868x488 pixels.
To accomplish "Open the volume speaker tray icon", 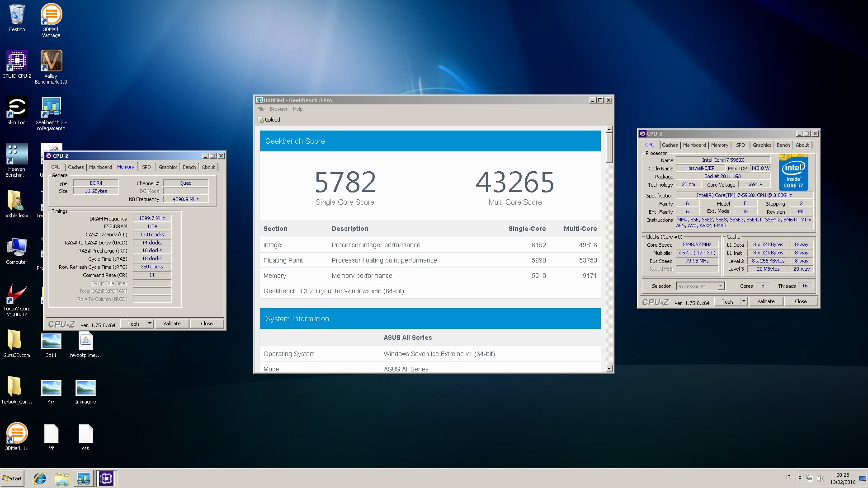I will pyautogui.click(x=820, y=478).
